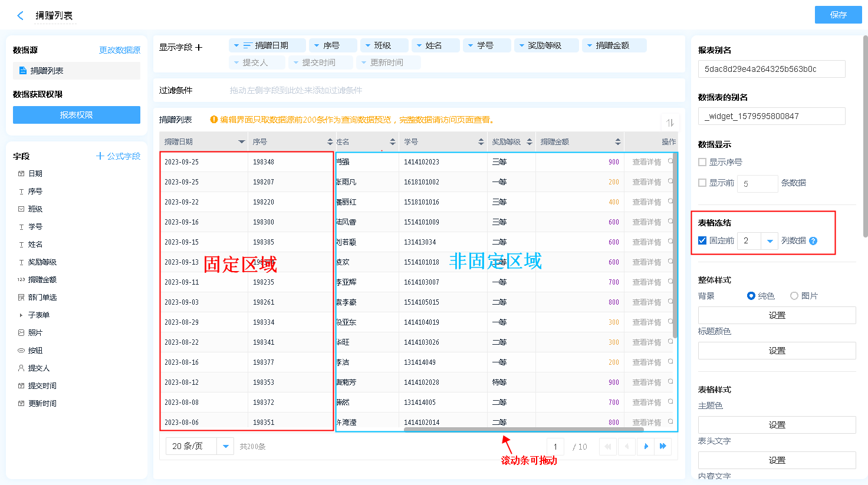Jump to last page in pagination
Viewport: 868px width, 485px height.
[663, 447]
